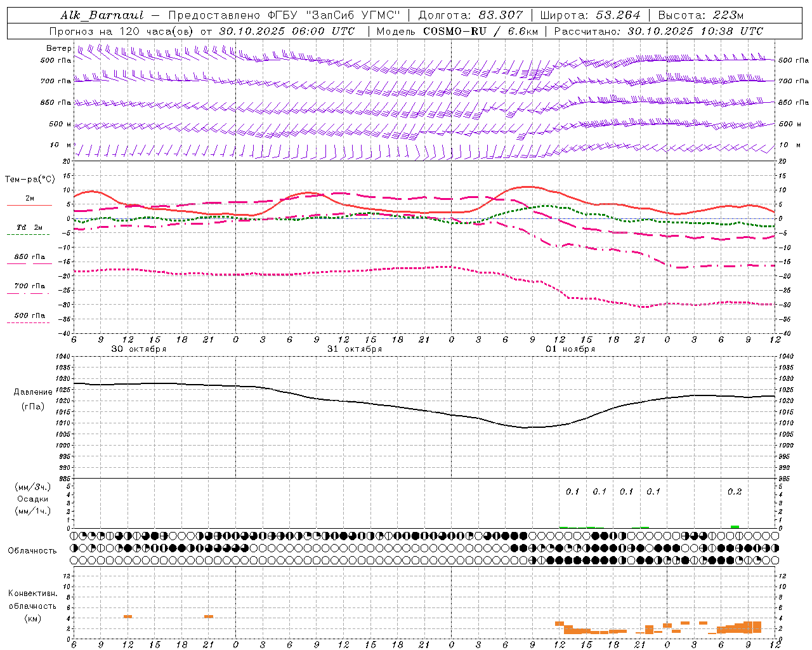Select the 'Высота: 223м' header entry
812x650 pixels.
coord(700,15)
